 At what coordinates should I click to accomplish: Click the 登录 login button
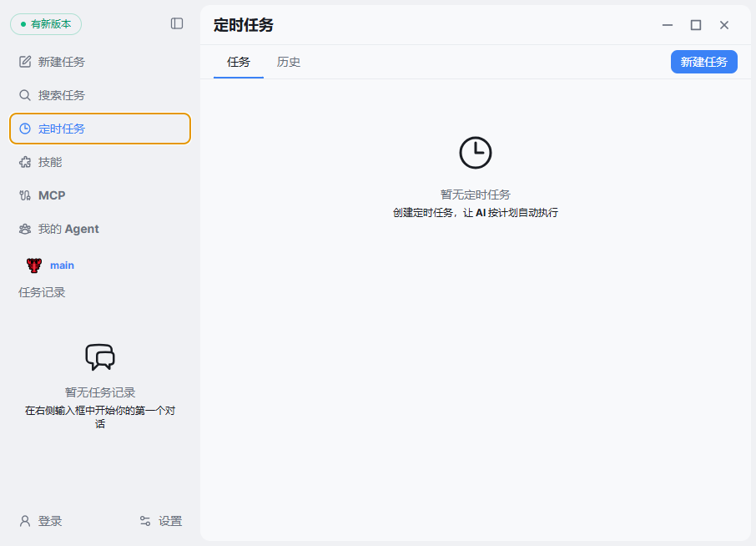click(x=41, y=521)
